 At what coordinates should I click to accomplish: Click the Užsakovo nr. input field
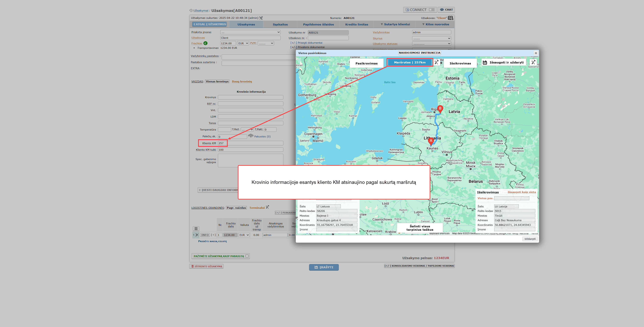click(x=328, y=38)
